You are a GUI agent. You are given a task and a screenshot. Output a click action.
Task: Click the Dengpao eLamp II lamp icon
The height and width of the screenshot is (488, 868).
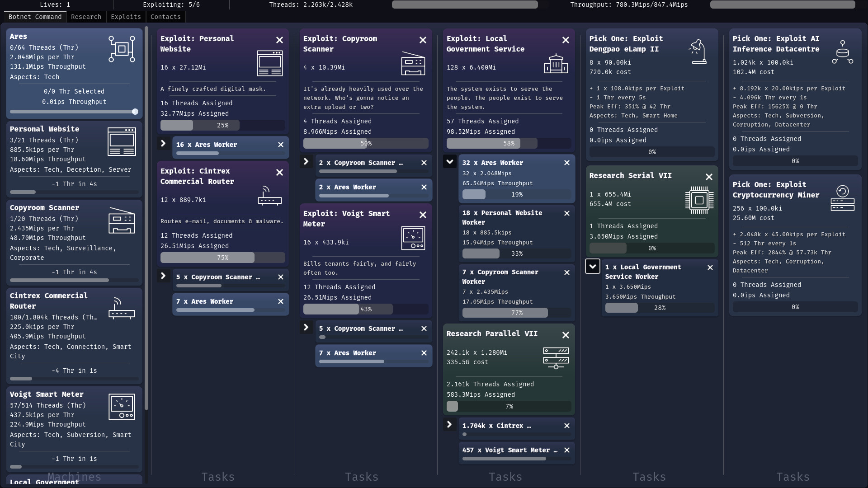698,52
